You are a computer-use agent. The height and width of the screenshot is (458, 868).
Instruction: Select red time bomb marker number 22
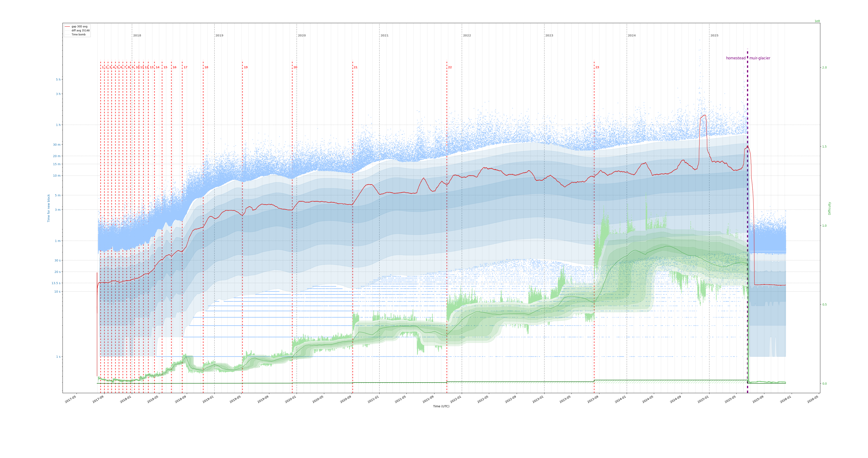[450, 67]
